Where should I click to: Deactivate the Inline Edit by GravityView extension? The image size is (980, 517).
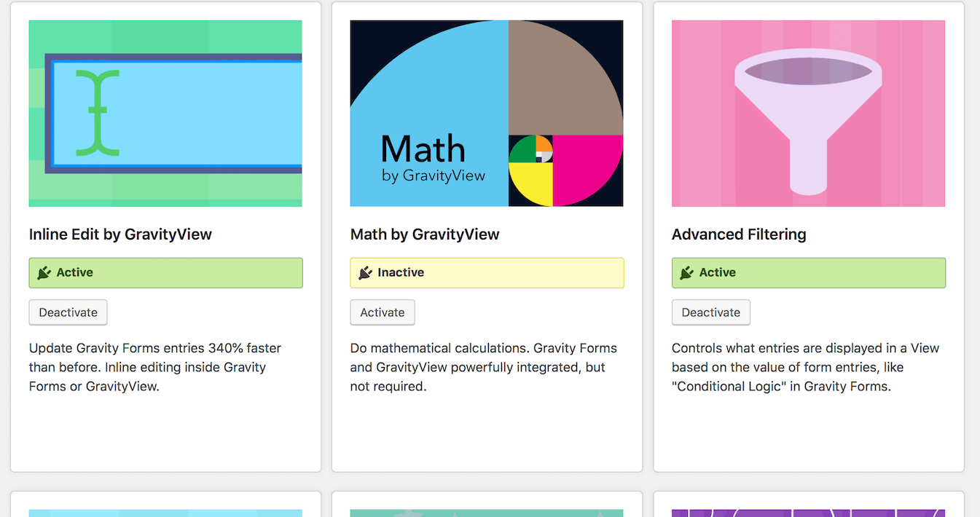[68, 312]
